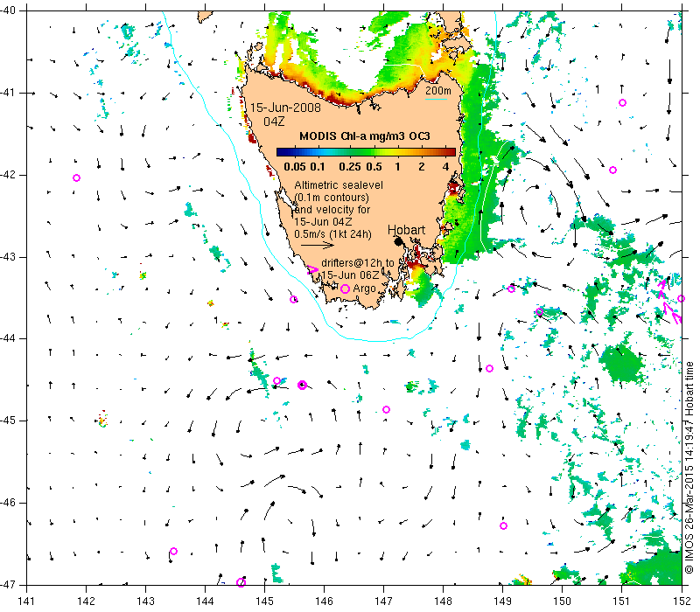Click the bold Argo marker near 145.6E 44.5S

pyautogui.click(x=302, y=385)
